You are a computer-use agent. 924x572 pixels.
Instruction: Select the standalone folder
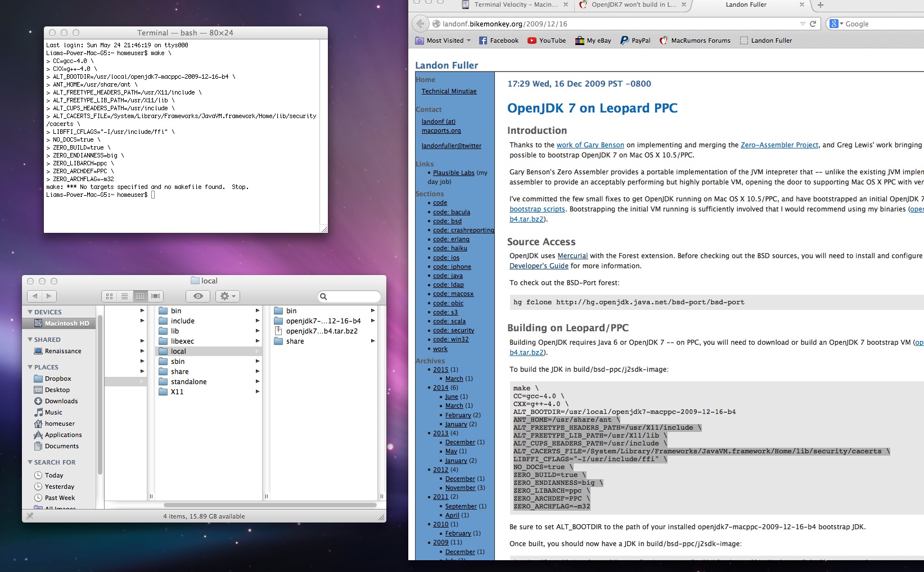click(209, 382)
